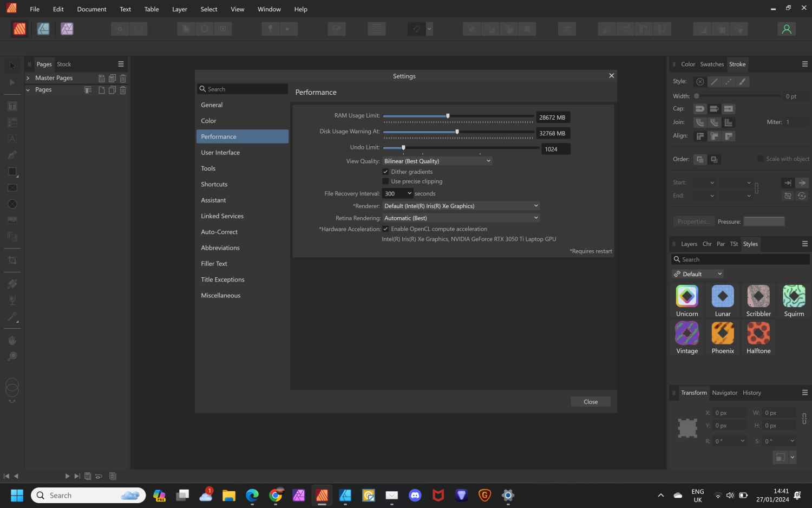Expand the Master Pages tree item
The width and height of the screenshot is (812, 508).
28,77
